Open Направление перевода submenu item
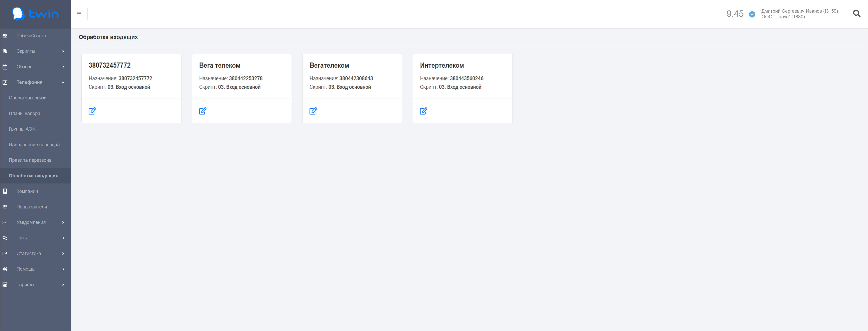Screen dimensions: 868x331 (x=34, y=144)
